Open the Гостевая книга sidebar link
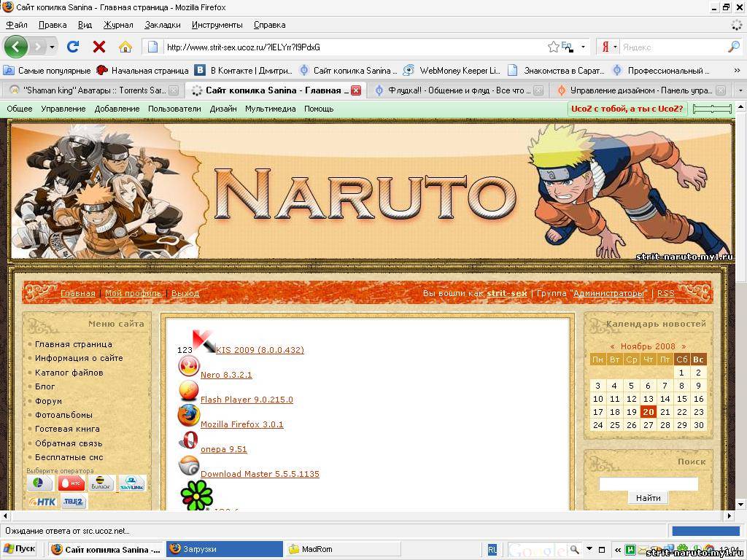747x560 pixels. [x=67, y=429]
